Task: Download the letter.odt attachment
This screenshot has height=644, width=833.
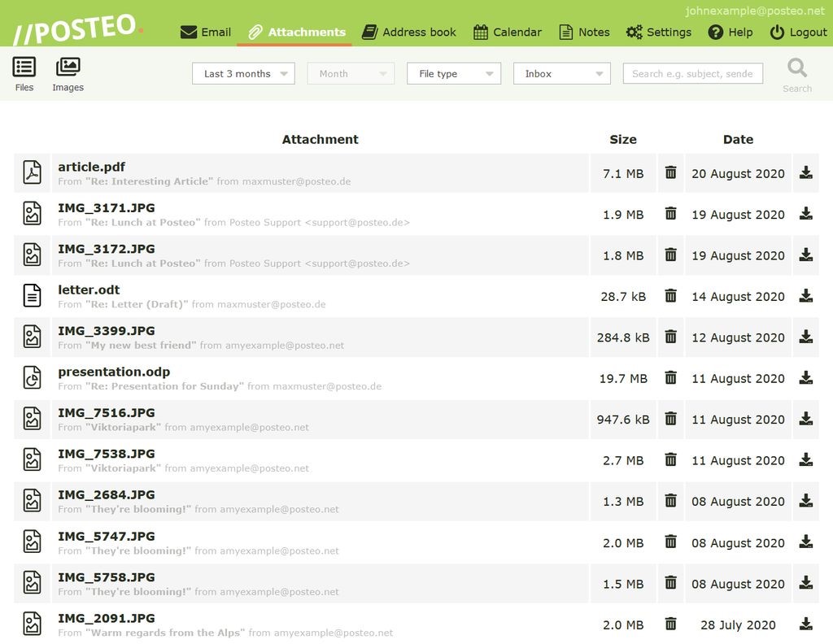Action: click(805, 296)
